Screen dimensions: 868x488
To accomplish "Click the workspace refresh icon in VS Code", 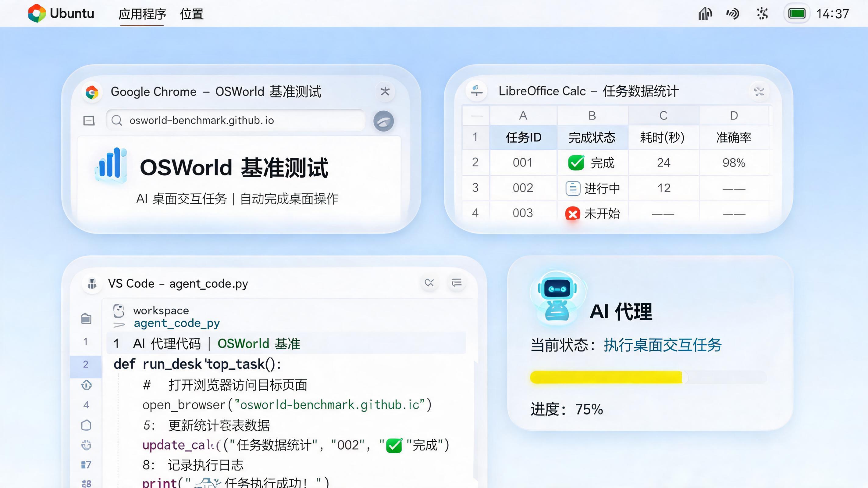I will point(118,310).
